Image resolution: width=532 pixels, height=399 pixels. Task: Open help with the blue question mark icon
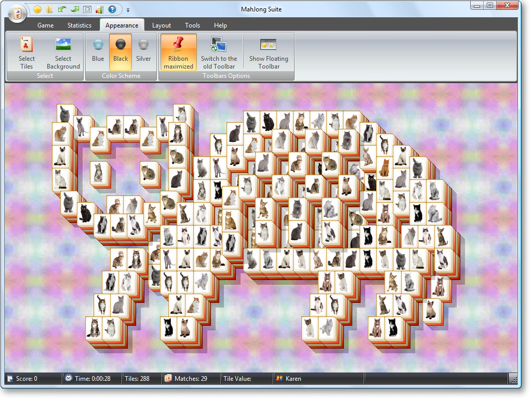pos(112,9)
